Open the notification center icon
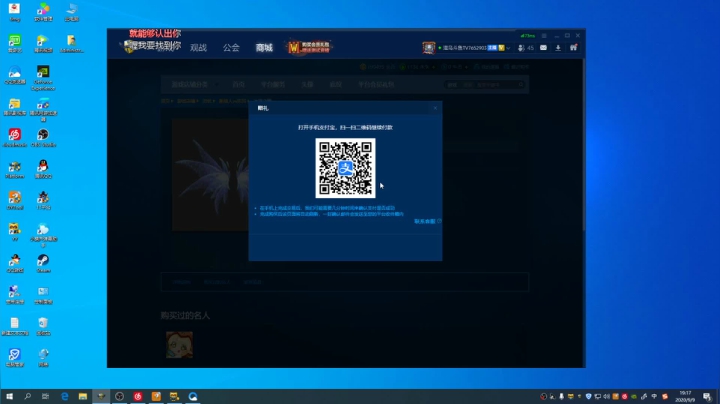Screen dimensions: 720x404 707,396
